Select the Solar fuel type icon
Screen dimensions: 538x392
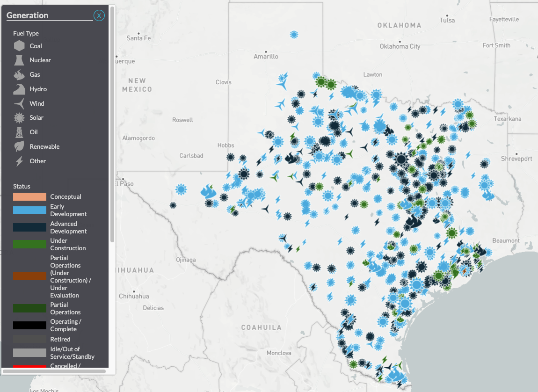tap(20, 118)
